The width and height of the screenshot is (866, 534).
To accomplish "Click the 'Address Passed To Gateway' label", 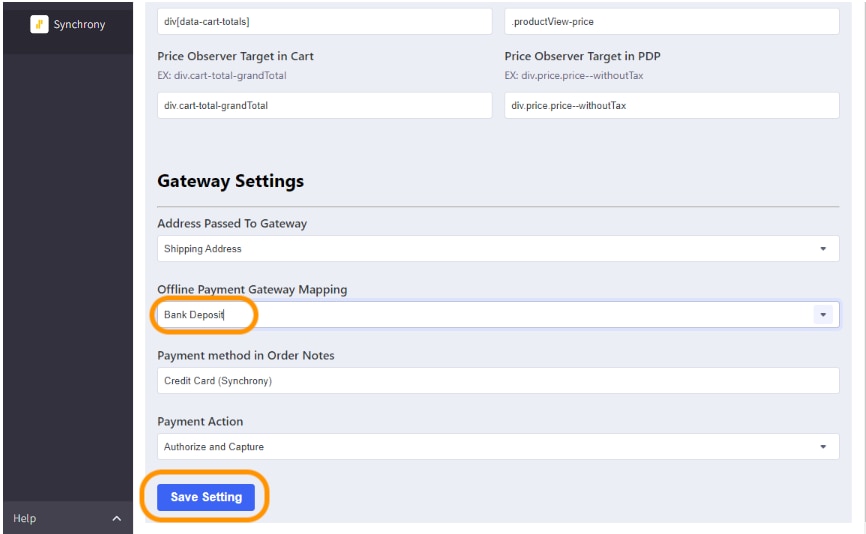I will 232,224.
